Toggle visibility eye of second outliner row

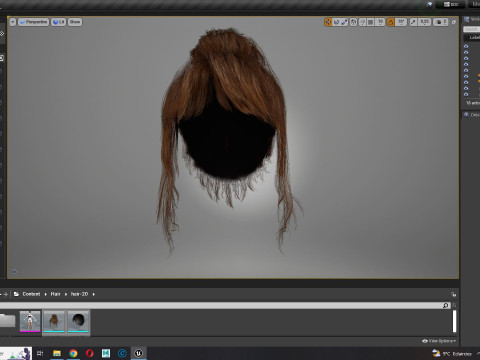[x=466, y=52]
